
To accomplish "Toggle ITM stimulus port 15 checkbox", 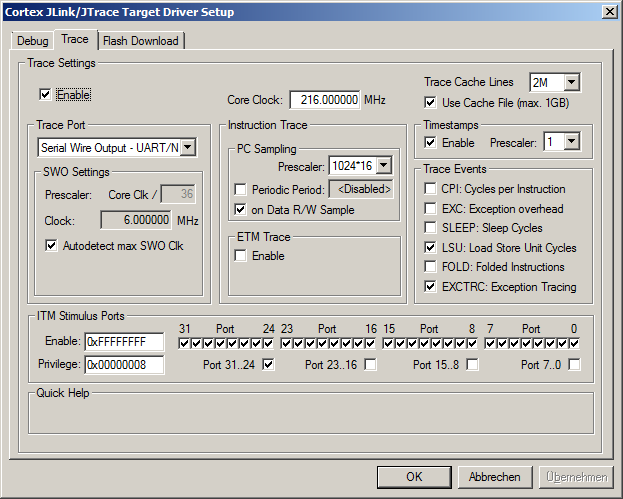I will [388, 343].
